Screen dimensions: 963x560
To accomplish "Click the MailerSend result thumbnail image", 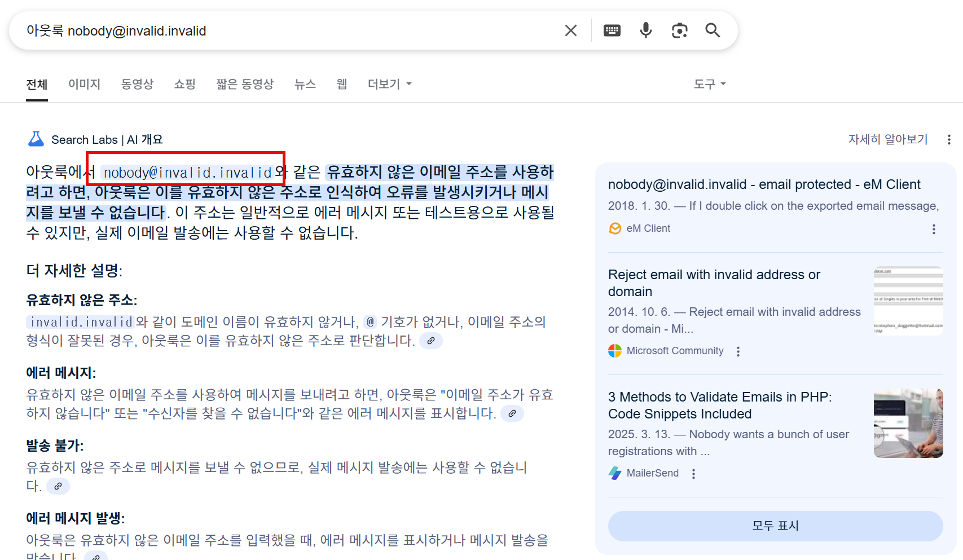I will point(908,423).
